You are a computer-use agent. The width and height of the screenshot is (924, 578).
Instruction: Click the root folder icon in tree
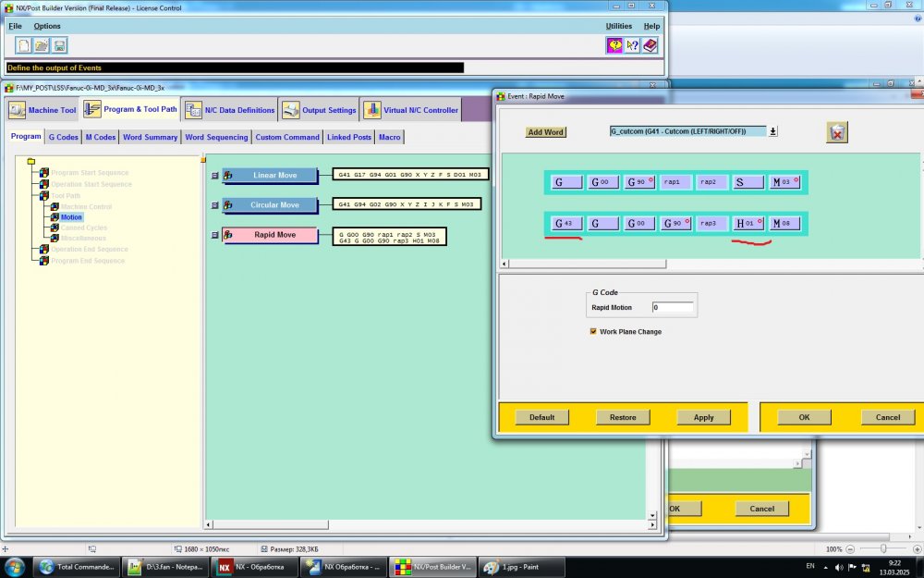pyautogui.click(x=31, y=161)
